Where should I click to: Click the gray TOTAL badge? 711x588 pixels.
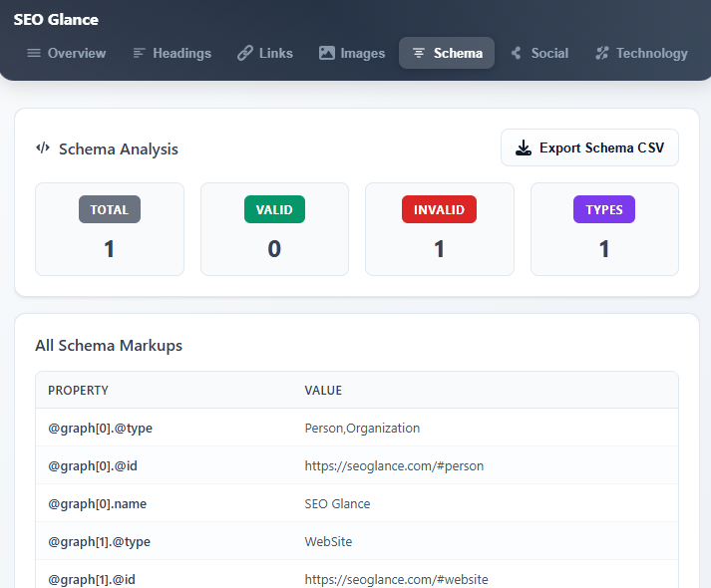[110, 209]
